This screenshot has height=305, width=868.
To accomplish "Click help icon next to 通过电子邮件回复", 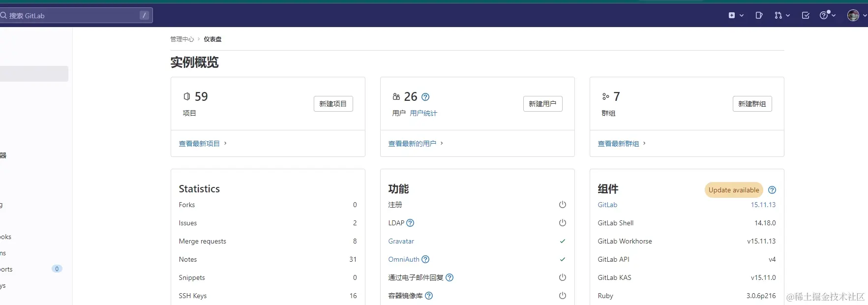I will tap(449, 277).
